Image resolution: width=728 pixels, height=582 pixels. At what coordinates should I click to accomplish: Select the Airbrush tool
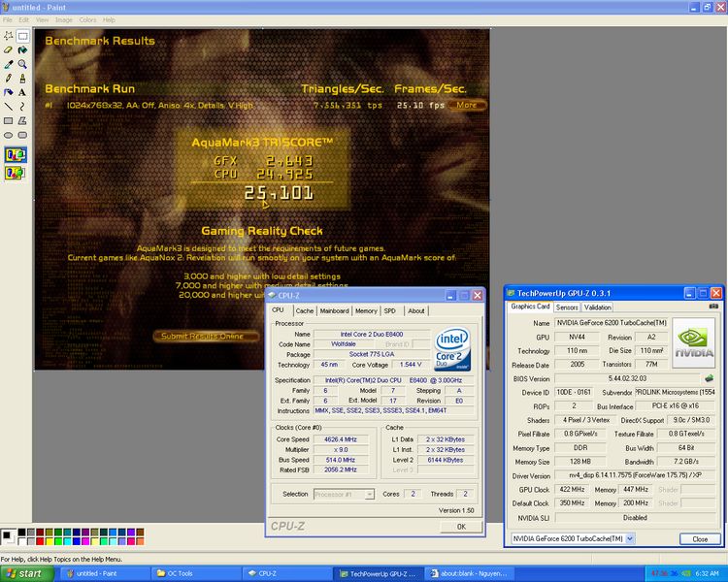[9, 92]
